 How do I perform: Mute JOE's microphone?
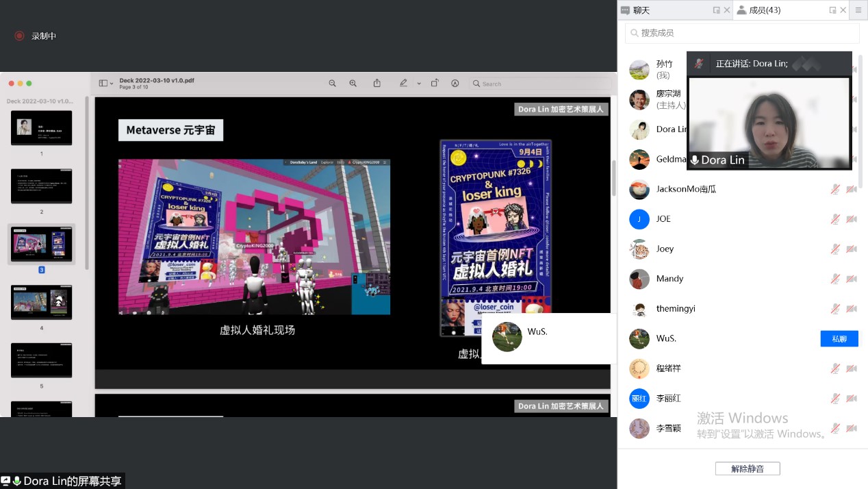tap(835, 218)
